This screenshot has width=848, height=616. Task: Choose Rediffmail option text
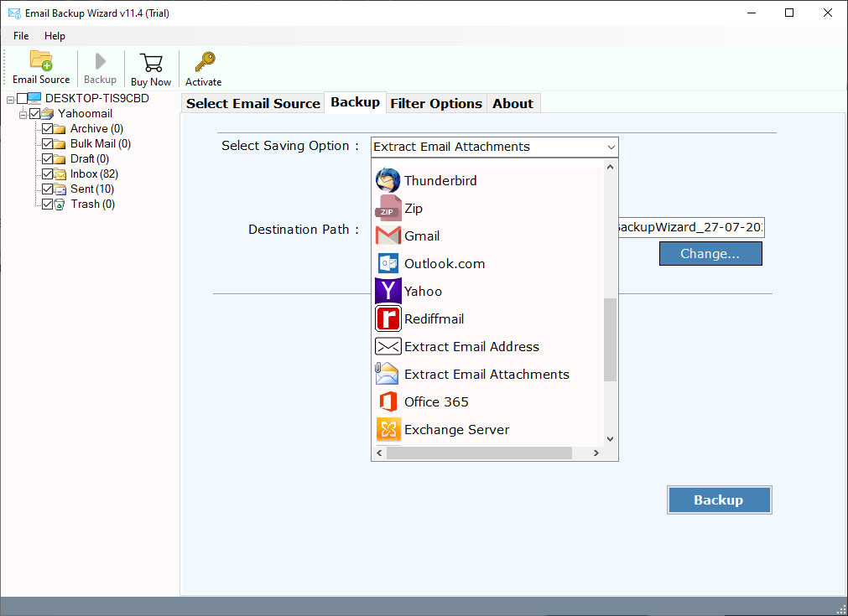(434, 318)
